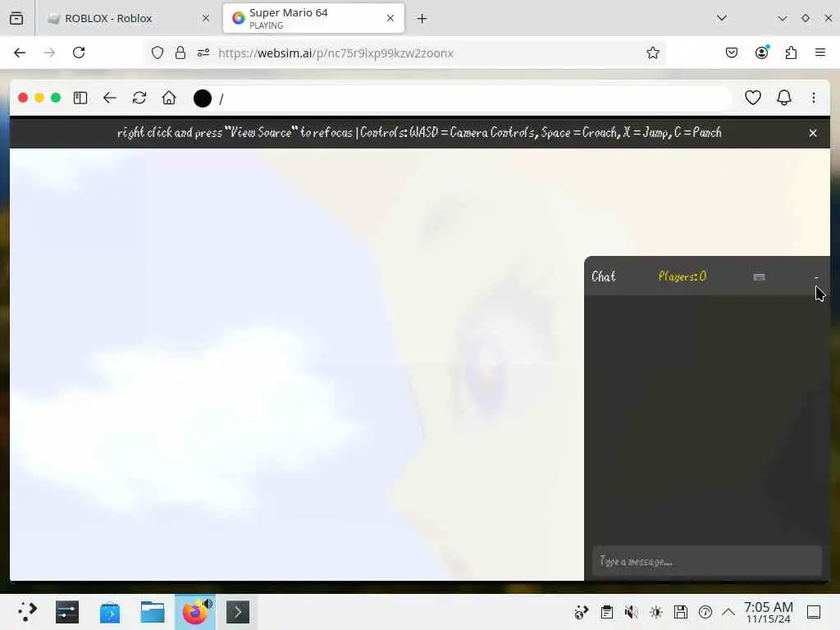Open the websim three-dot options menu
The width and height of the screenshot is (840, 630).
[814, 98]
